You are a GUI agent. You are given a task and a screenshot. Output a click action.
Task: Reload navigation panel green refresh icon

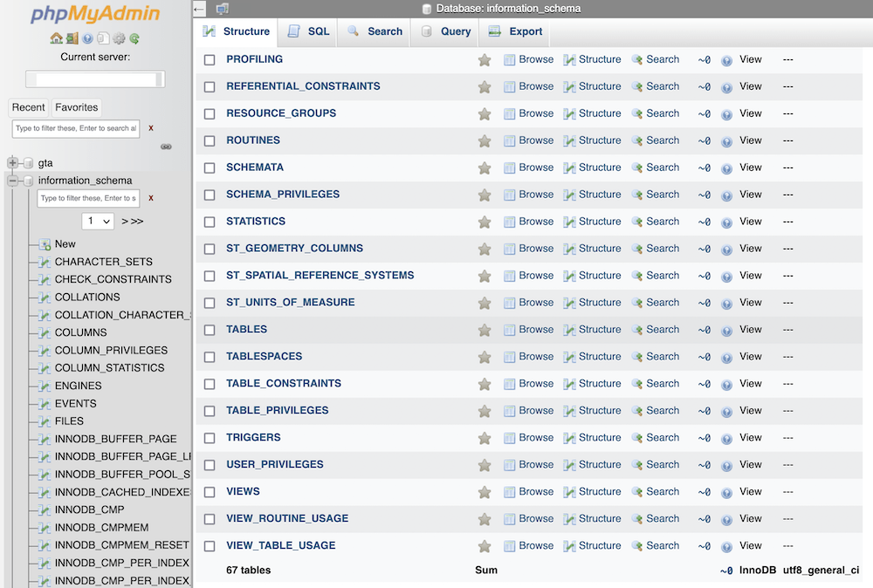pyautogui.click(x=134, y=38)
